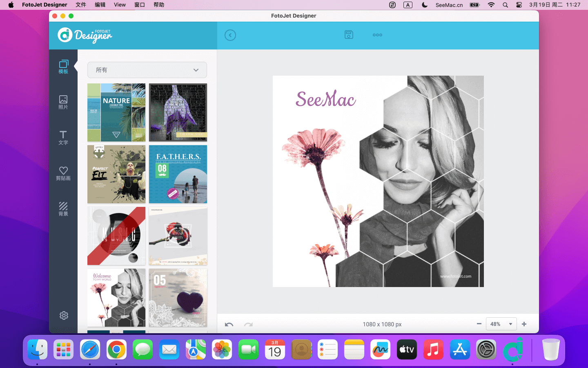588x368 pixels.
Task: Select the 文字 text tool
Action: [x=63, y=138]
